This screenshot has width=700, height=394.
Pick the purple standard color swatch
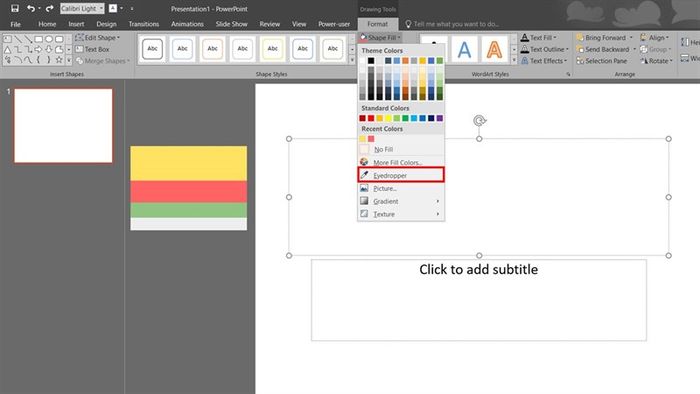click(440, 118)
